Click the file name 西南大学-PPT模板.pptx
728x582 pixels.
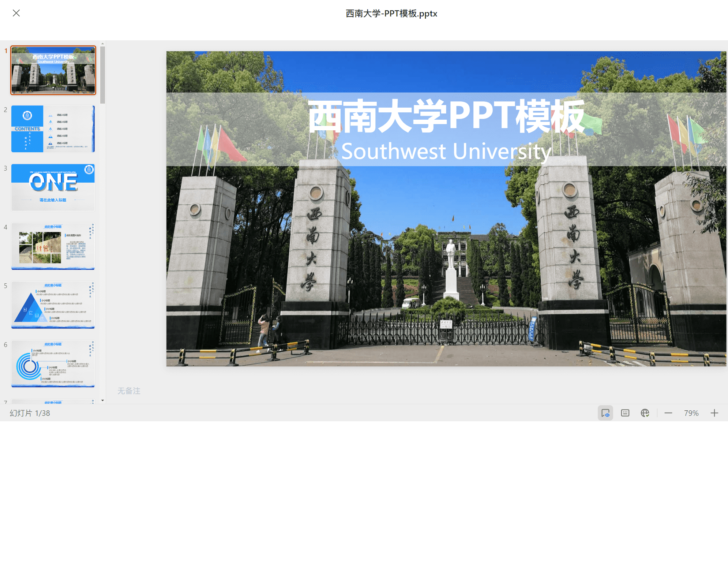(391, 14)
